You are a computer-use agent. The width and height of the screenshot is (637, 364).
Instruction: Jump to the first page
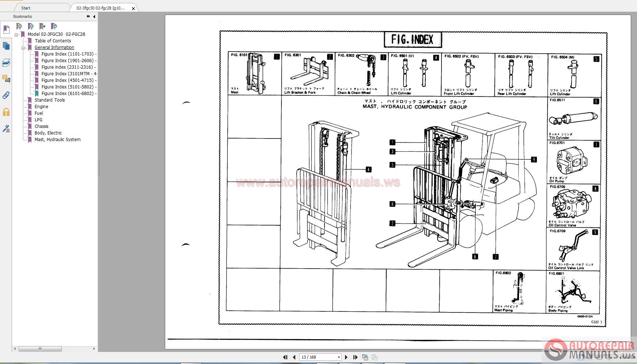tap(285, 357)
